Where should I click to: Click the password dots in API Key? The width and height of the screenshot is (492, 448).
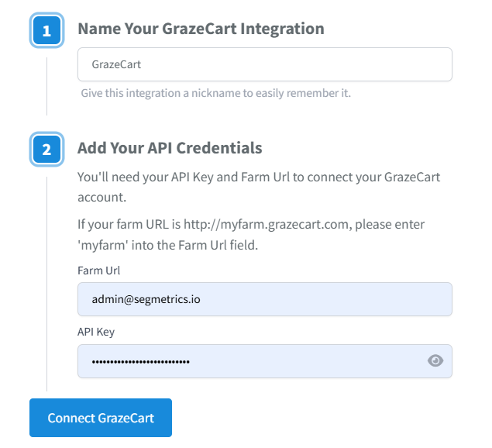pos(140,362)
